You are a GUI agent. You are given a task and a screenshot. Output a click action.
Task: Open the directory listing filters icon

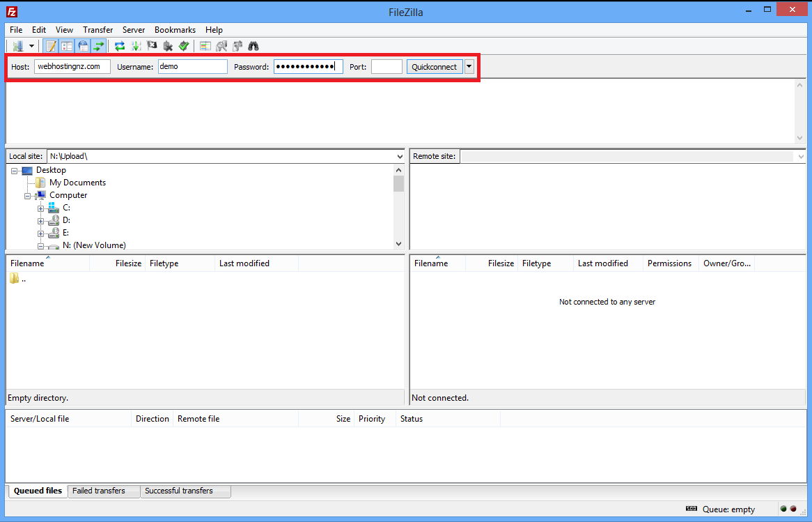click(205, 46)
